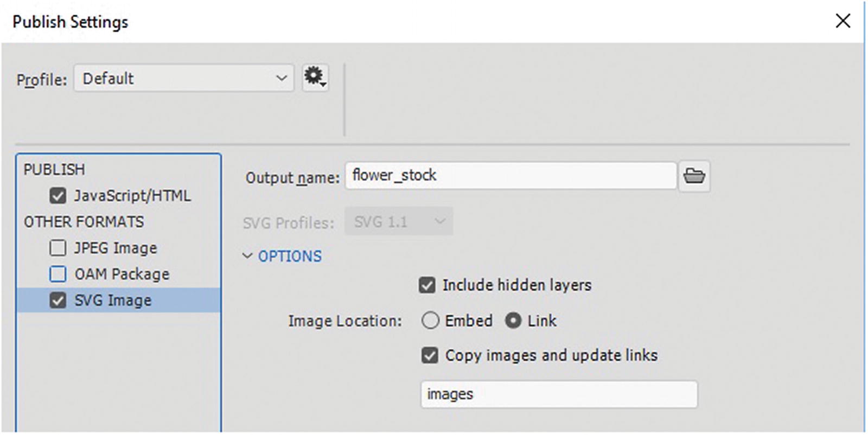868x435 pixels.
Task: Check the OAM Package checkbox
Action: (x=58, y=274)
